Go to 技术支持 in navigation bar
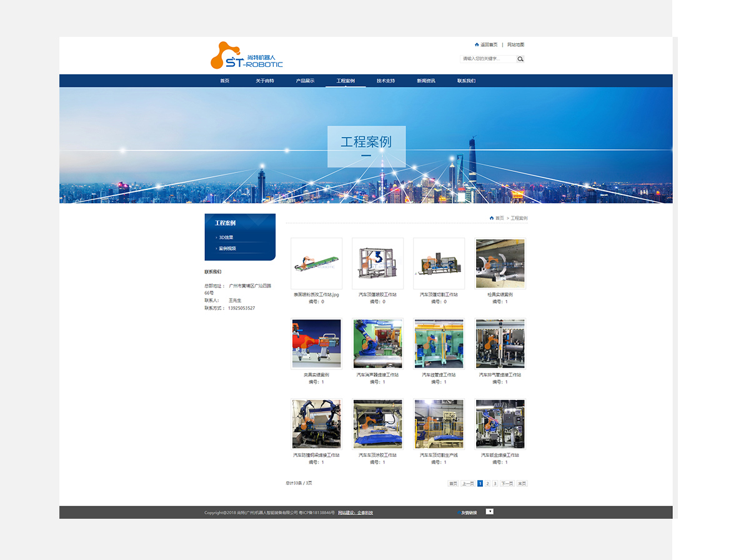The width and height of the screenshot is (731, 560). point(385,81)
